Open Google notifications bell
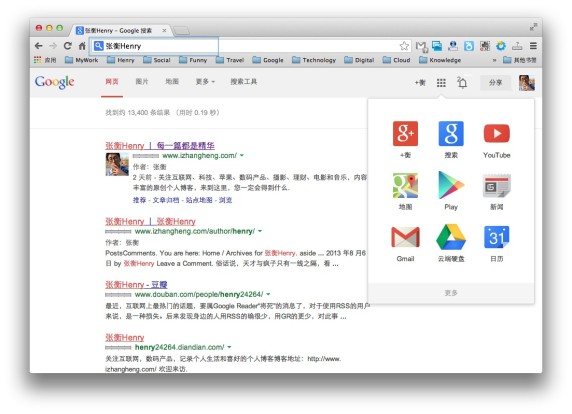This screenshot has height=414, width=572. [x=462, y=83]
